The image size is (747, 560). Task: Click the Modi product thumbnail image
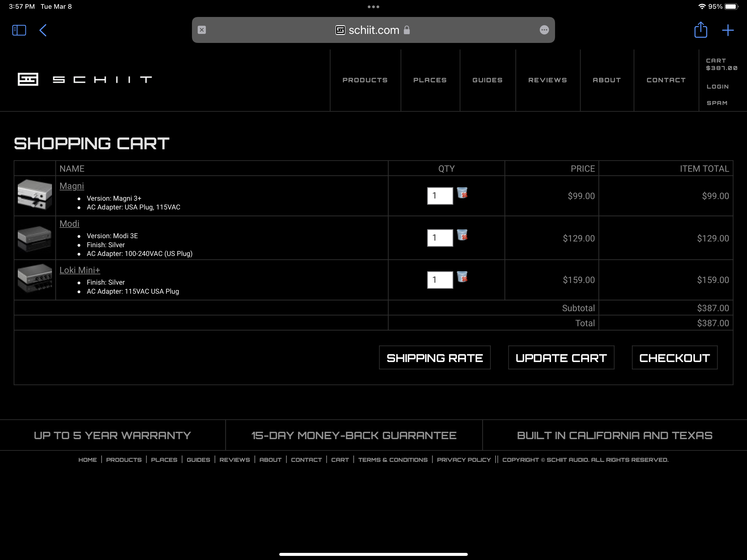(34, 238)
